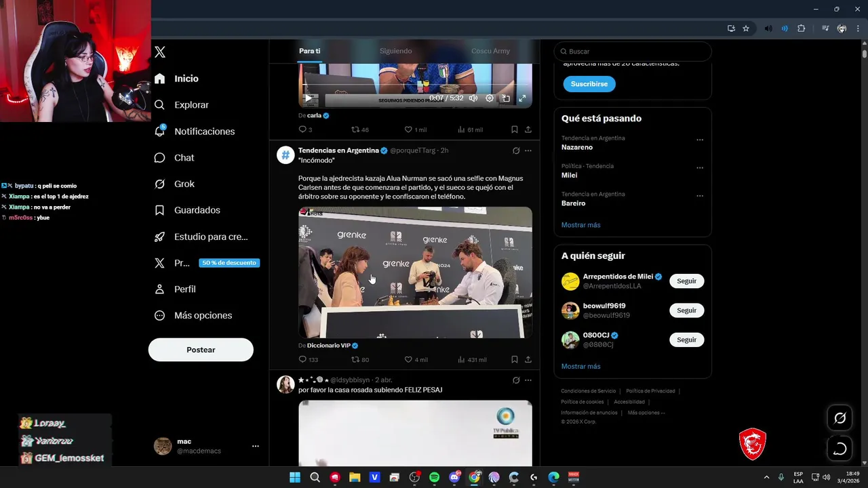Viewport: 868px width, 488px height.
Task: Like the post with 4 mil likes
Action: coord(416,359)
